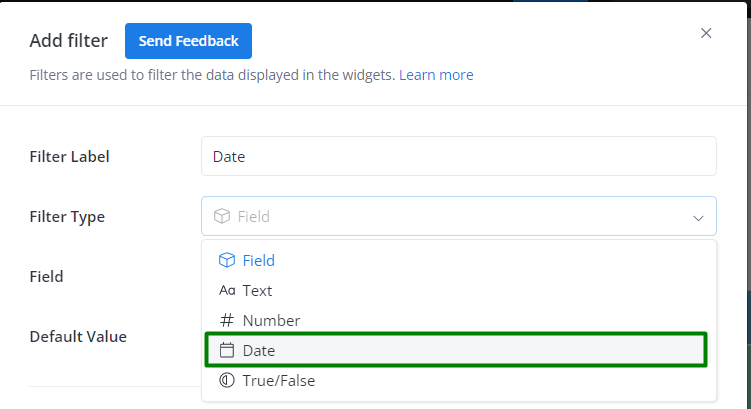Click the Send Feedback button
Viewport: 751px width, 409px height.
[188, 41]
